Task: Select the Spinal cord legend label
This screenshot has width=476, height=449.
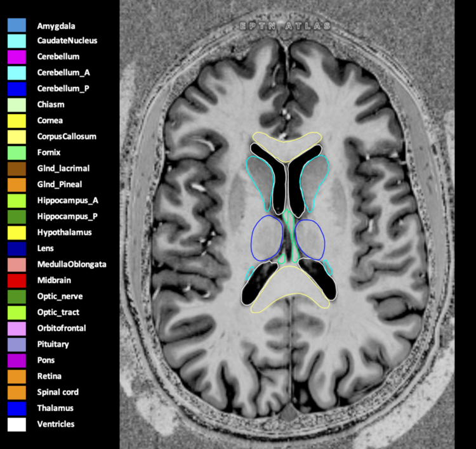Action: (58, 393)
